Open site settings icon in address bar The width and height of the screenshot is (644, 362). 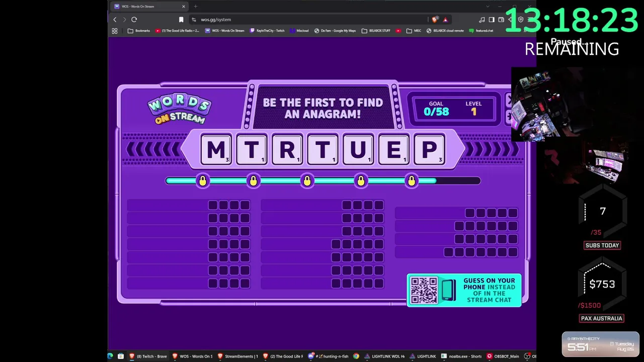point(194,20)
